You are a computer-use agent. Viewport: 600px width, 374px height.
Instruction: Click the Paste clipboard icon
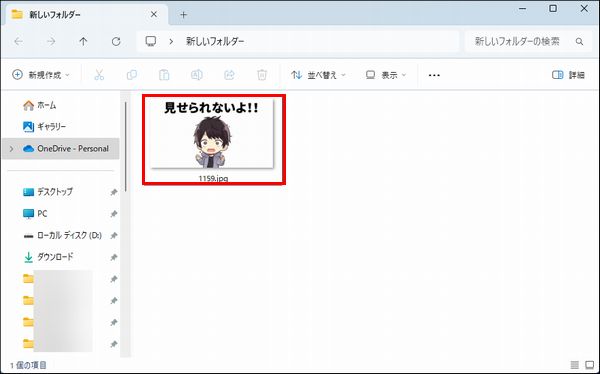click(x=164, y=75)
